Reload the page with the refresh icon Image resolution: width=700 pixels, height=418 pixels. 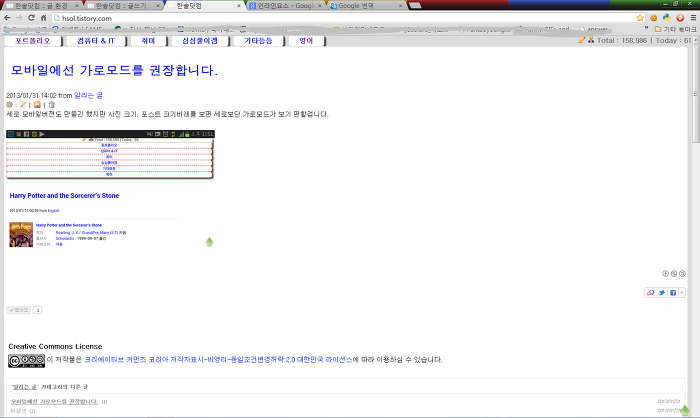tap(31, 17)
